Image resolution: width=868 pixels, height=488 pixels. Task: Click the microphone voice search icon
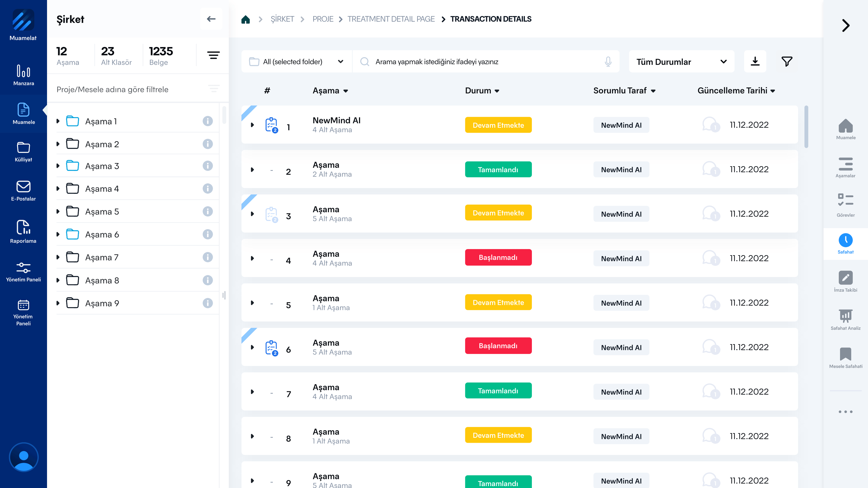point(608,62)
